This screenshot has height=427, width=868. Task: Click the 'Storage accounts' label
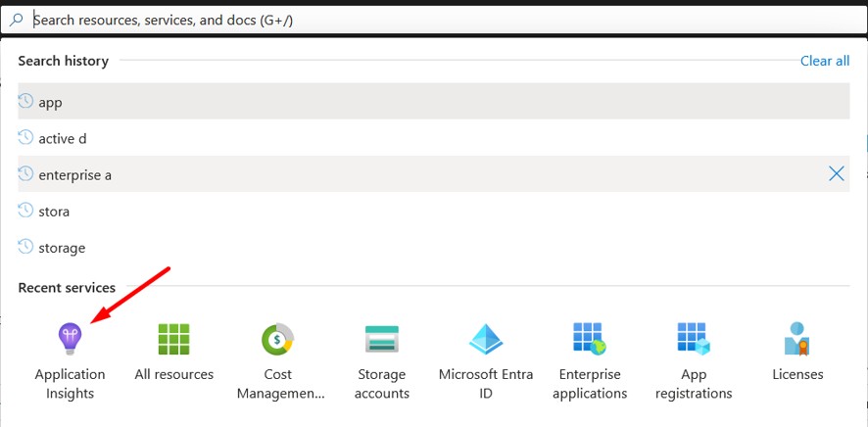382,384
